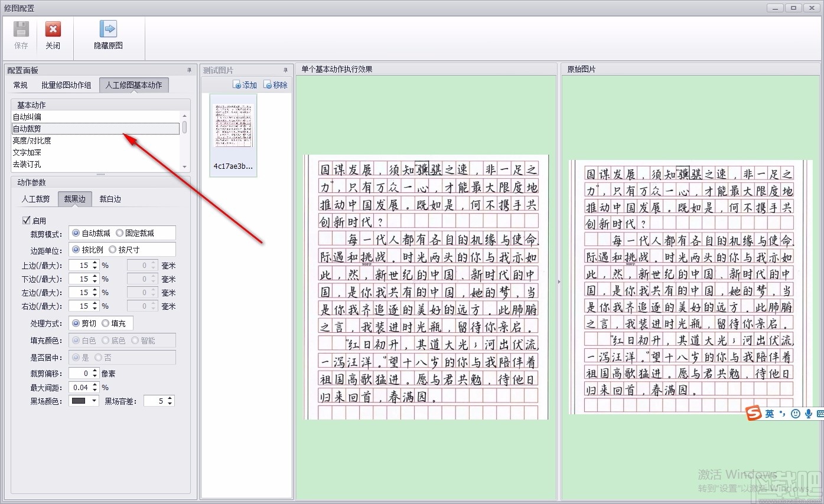Click 上边 percent stepper arrows
This screenshot has width=824, height=504.
[95, 266]
